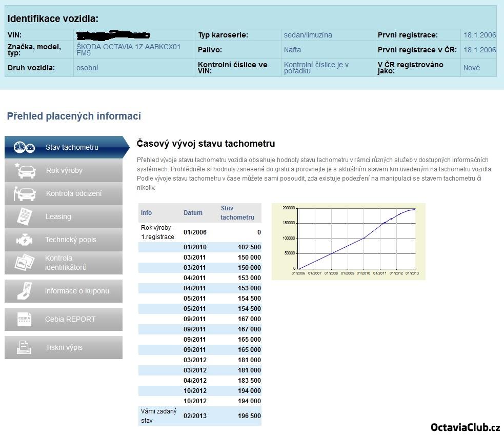The width and height of the screenshot is (504, 435).
Task: Click the coupon hand icon
Action: (x=25, y=291)
